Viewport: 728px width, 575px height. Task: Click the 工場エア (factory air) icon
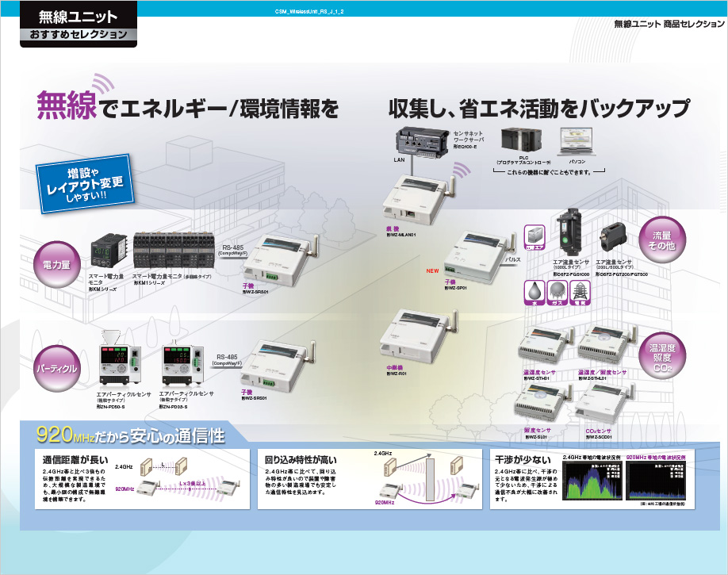535,238
